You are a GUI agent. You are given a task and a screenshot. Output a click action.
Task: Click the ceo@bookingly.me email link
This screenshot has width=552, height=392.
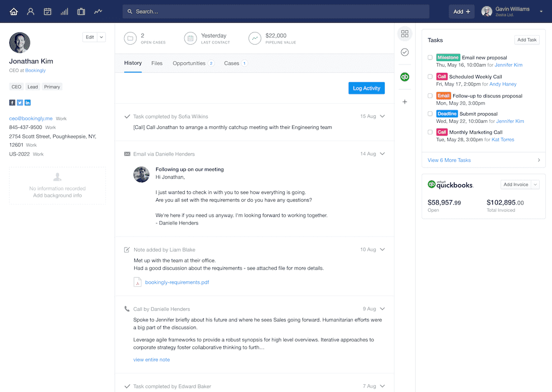coord(31,119)
